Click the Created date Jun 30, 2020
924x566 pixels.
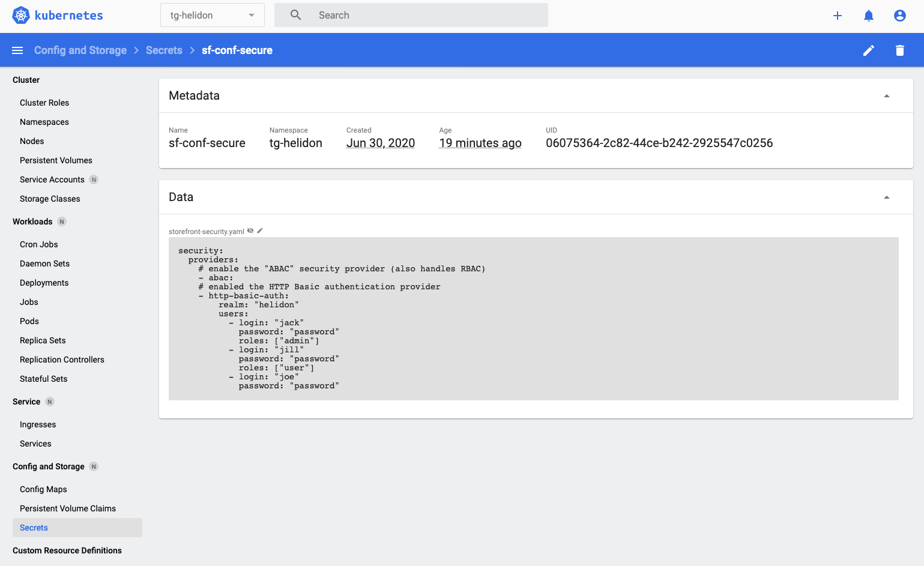(381, 143)
